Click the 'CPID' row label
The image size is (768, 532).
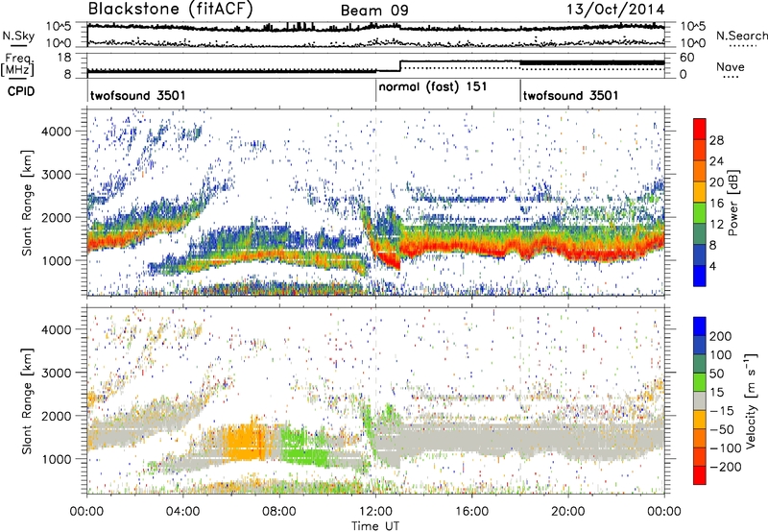click(21, 91)
